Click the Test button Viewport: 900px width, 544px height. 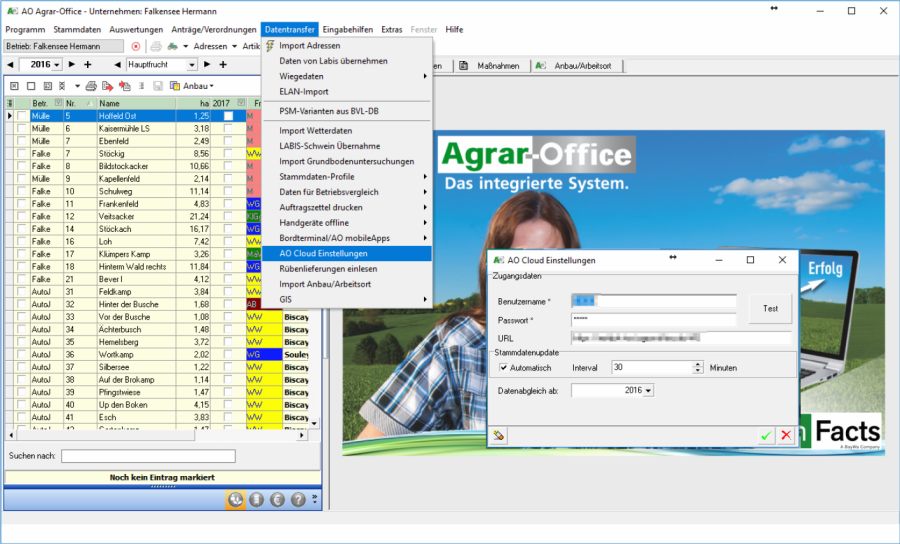[x=770, y=309]
